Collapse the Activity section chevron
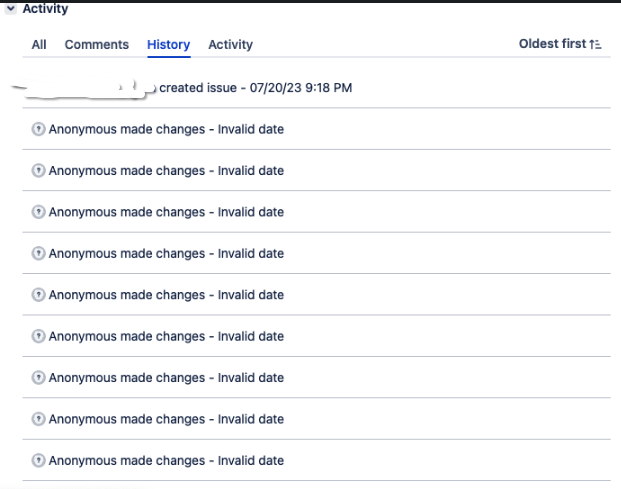This screenshot has height=489, width=621. (x=11, y=8)
